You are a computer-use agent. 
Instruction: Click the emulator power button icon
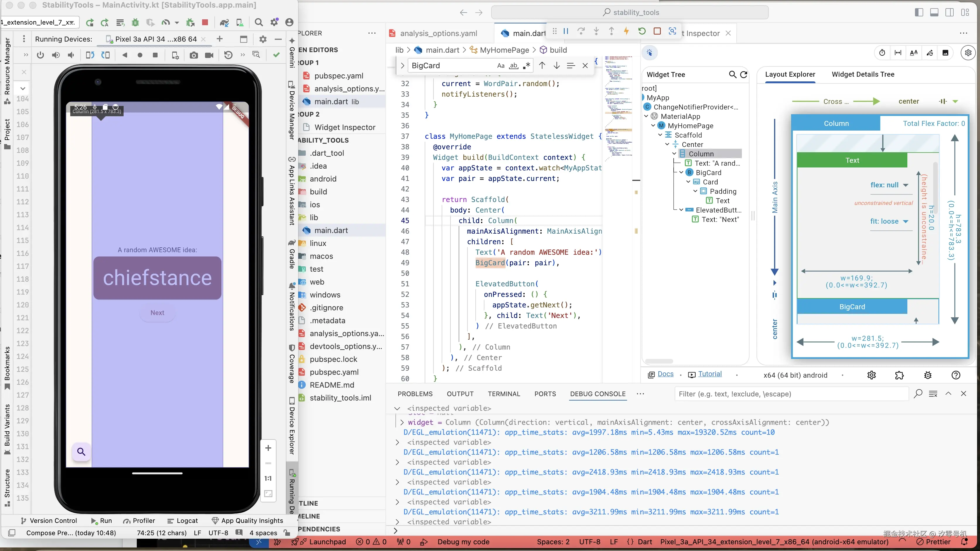point(40,55)
